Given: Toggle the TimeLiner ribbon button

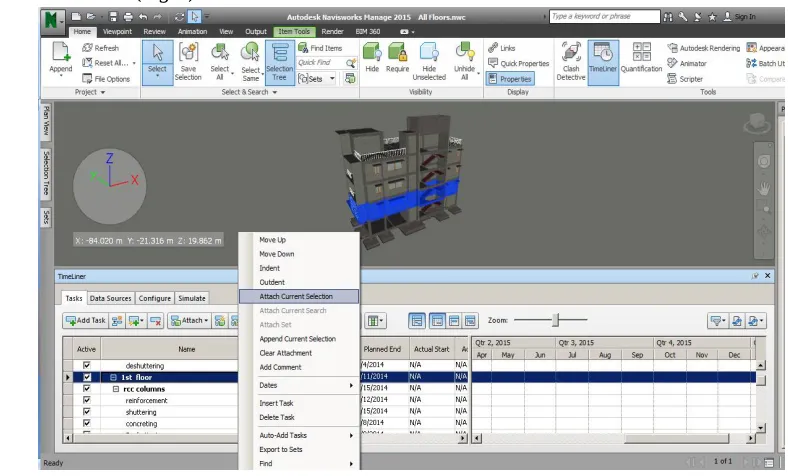Looking at the screenshot, I should tap(603, 63).
